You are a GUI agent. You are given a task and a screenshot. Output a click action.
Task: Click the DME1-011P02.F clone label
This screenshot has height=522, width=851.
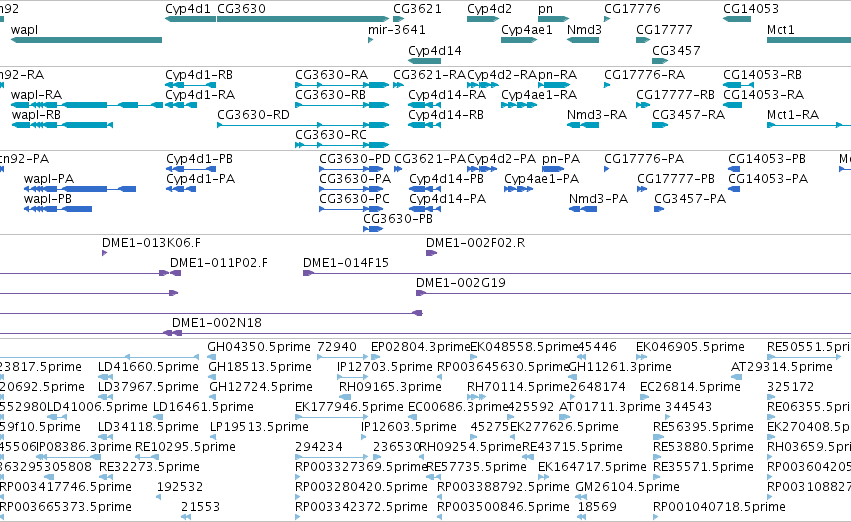coord(219,263)
